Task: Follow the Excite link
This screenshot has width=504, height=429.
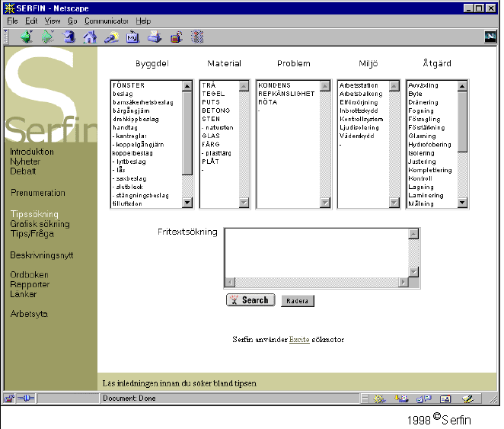Action: click(299, 339)
